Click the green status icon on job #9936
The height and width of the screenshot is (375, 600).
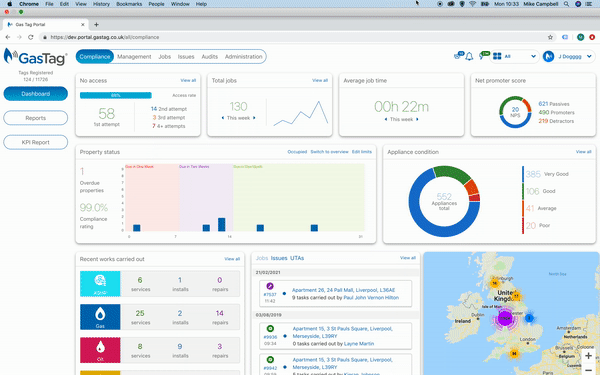[270, 329]
